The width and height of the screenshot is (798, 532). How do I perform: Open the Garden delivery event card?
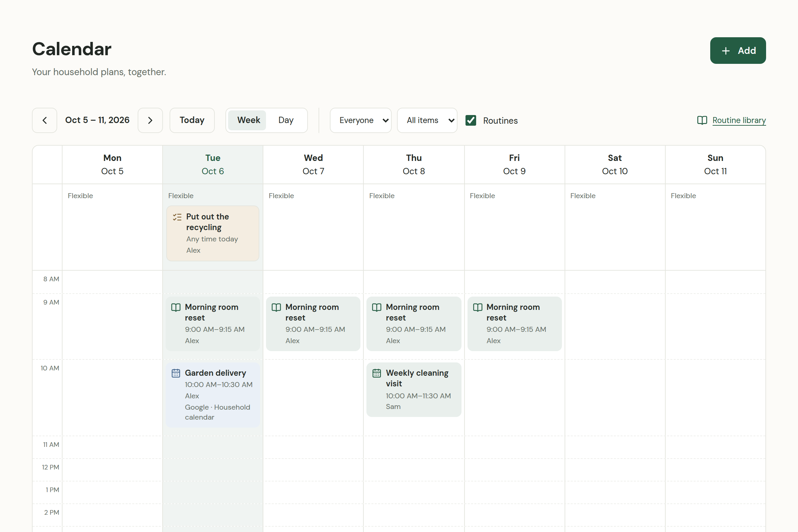(x=213, y=395)
